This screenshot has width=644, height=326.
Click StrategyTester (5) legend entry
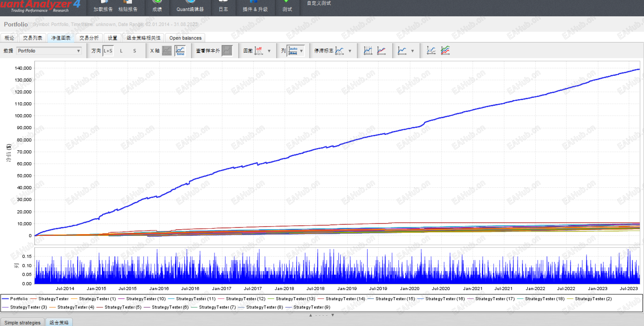[119, 307]
